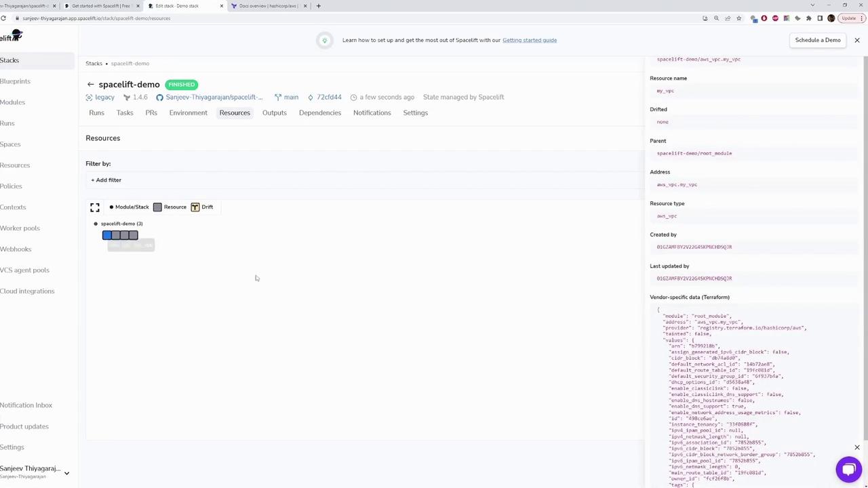Open the Chrome profile avatar

[x=831, y=18]
